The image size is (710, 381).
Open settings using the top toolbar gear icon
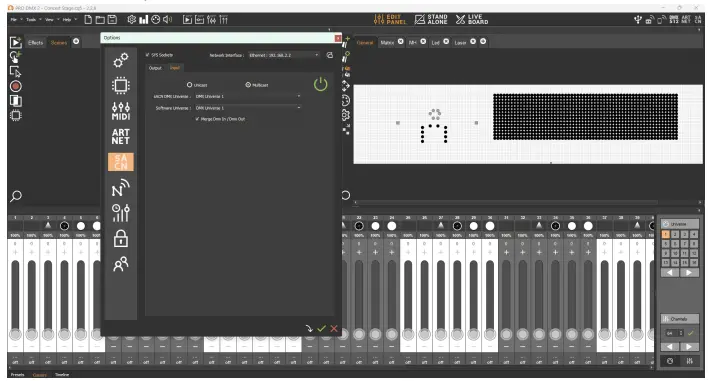[131, 19]
